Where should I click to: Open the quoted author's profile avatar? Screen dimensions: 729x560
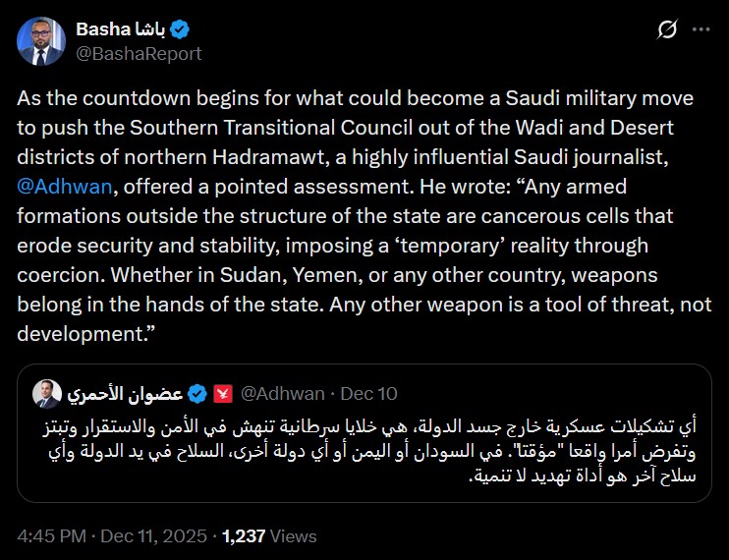[45, 395]
